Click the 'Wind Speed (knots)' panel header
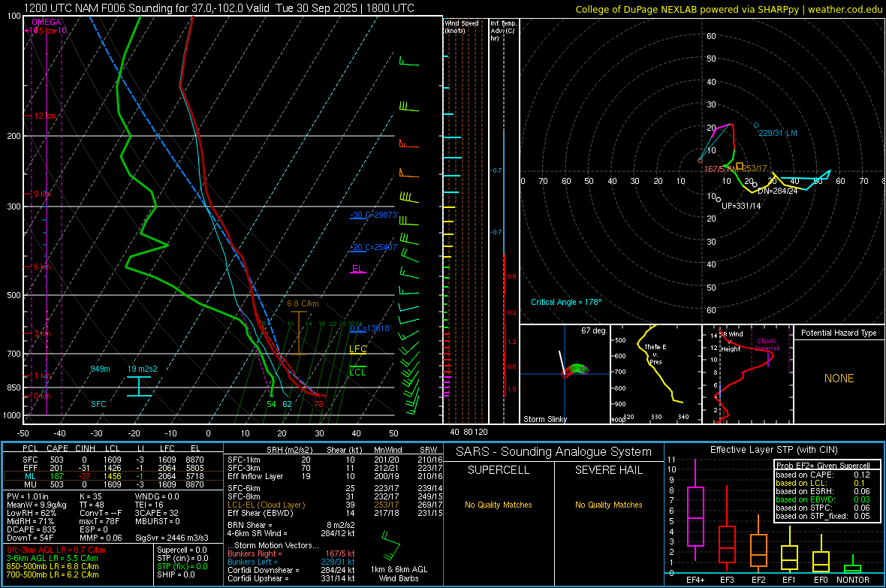This screenshot has width=886, height=588. 462,26
